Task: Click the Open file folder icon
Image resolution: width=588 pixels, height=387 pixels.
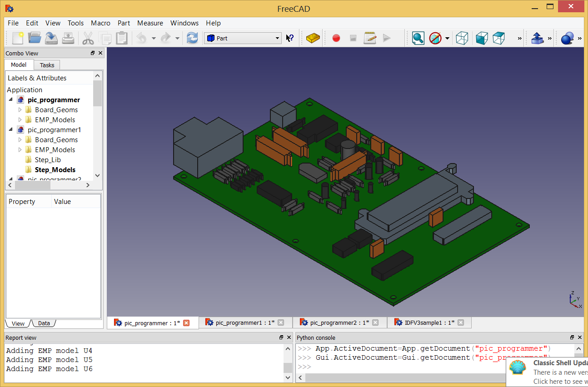Action: 35,38
